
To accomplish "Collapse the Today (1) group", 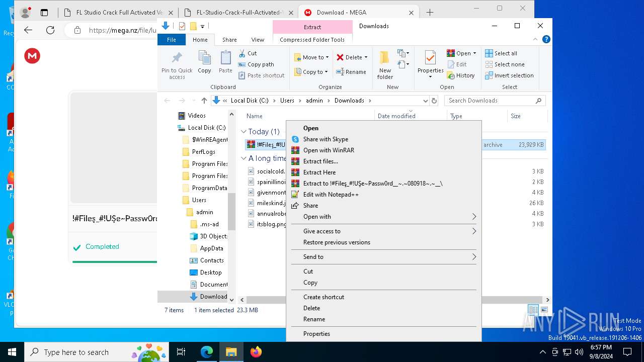I will pyautogui.click(x=244, y=132).
